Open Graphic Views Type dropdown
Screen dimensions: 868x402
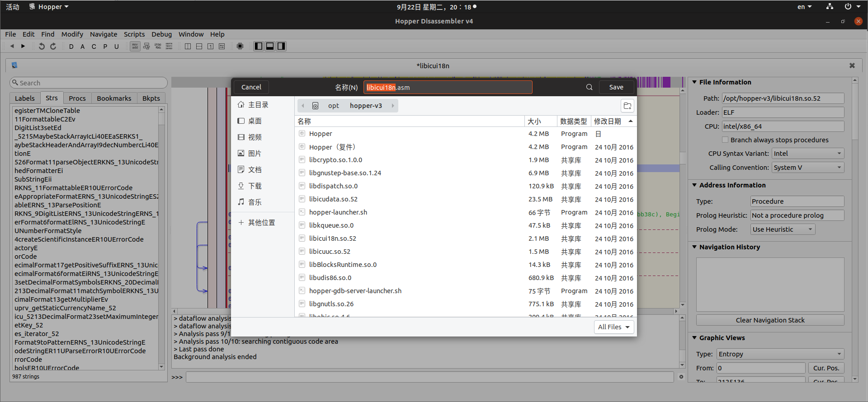(x=780, y=354)
